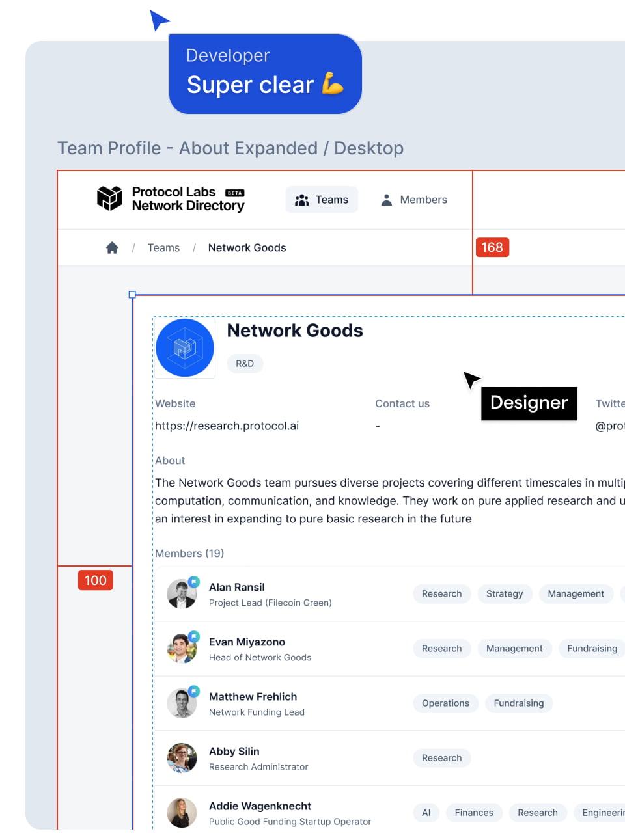Click the blue Developer Super clear bubble
This screenshot has height=840, width=625.
[x=265, y=74]
